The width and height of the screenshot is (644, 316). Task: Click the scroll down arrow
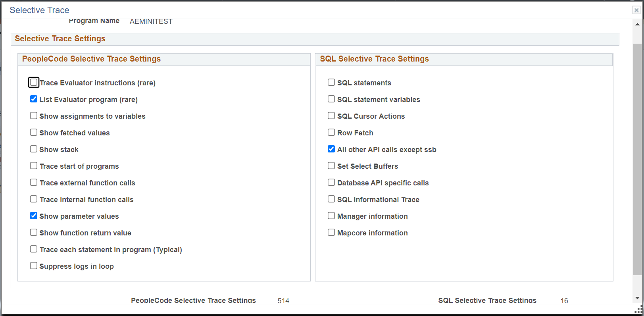pos(637,298)
